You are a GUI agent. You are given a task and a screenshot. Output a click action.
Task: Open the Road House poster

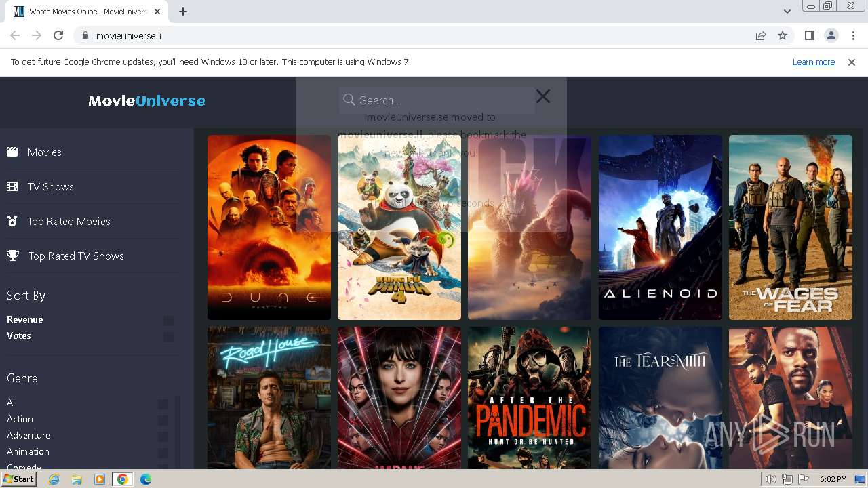[269, 398]
